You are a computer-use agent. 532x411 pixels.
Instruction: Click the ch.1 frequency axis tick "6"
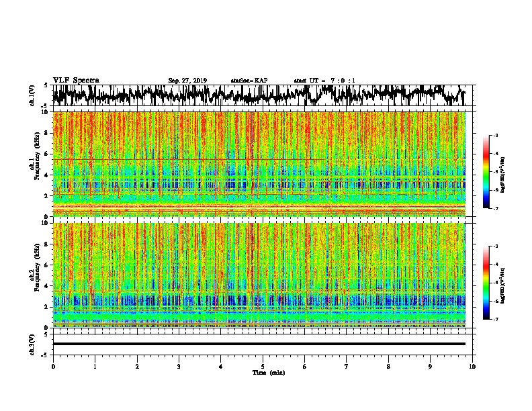[48, 154]
